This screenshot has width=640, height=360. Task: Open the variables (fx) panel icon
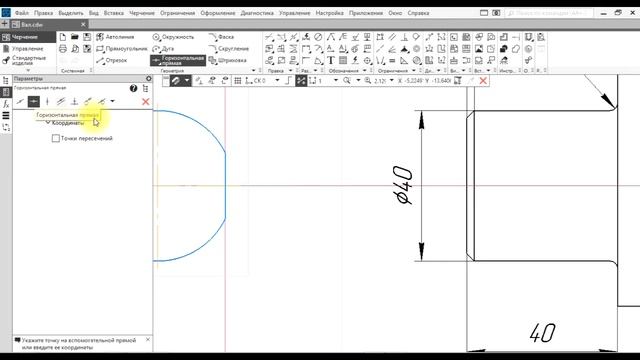click(6, 104)
